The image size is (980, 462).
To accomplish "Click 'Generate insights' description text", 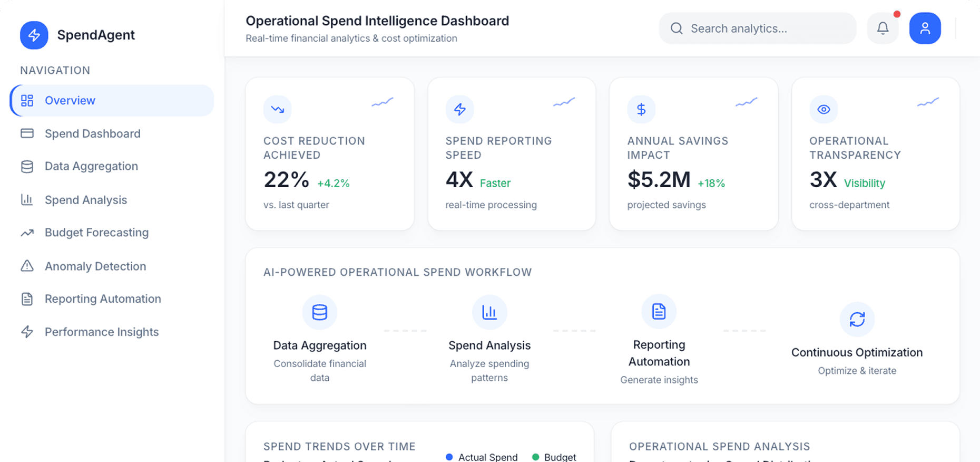I will coord(659,380).
